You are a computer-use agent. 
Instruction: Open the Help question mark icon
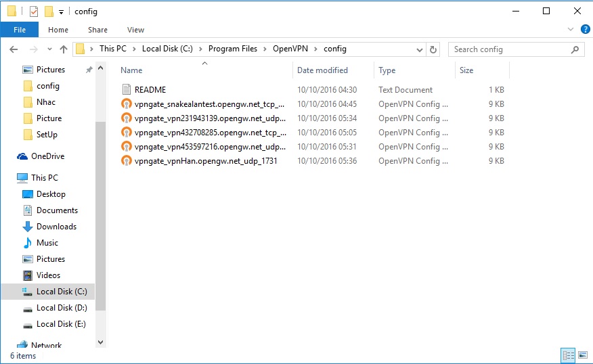pos(585,30)
